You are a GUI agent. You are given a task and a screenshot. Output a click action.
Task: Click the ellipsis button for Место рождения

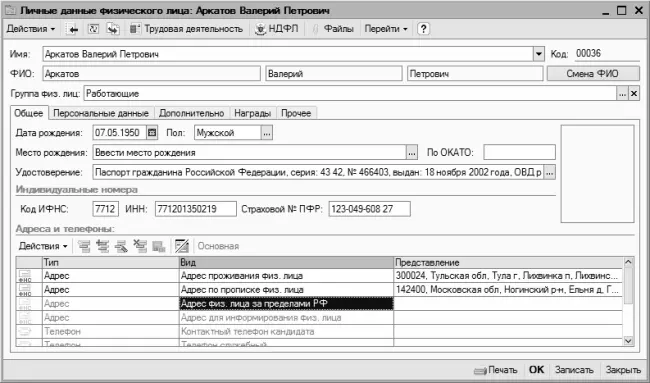coord(411,153)
